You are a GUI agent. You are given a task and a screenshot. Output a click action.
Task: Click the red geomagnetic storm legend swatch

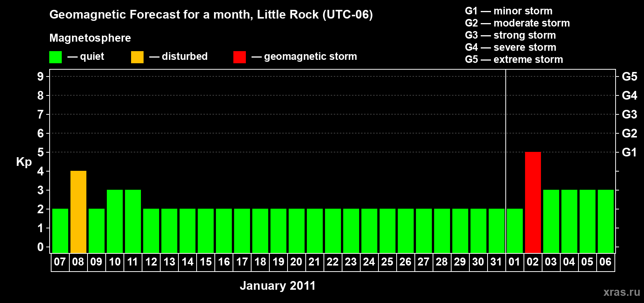coord(239,57)
